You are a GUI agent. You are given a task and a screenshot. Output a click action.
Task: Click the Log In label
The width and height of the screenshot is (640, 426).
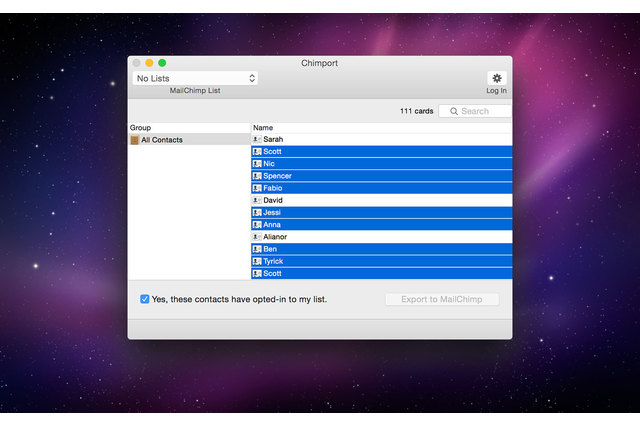pyautogui.click(x=496, y=91)
